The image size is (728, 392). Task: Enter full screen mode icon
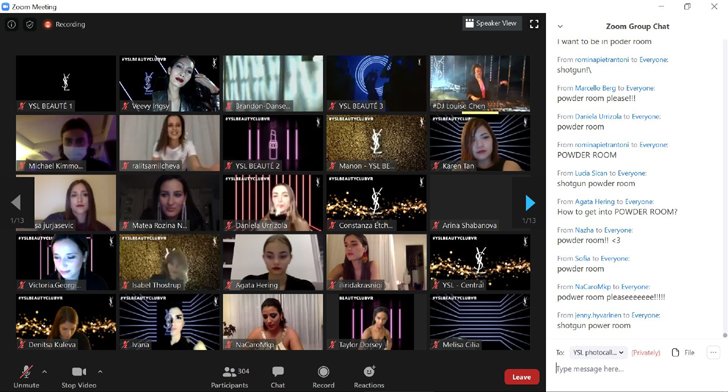(534, 24)
